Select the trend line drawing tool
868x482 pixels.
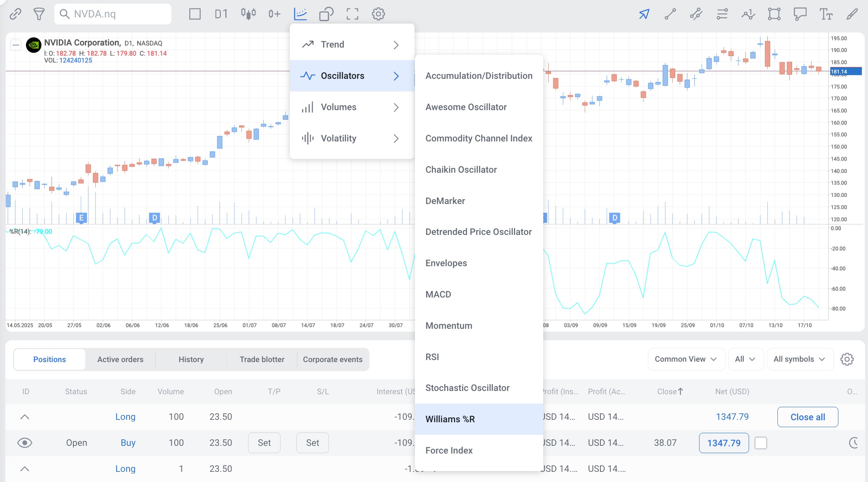coord(670,14)
